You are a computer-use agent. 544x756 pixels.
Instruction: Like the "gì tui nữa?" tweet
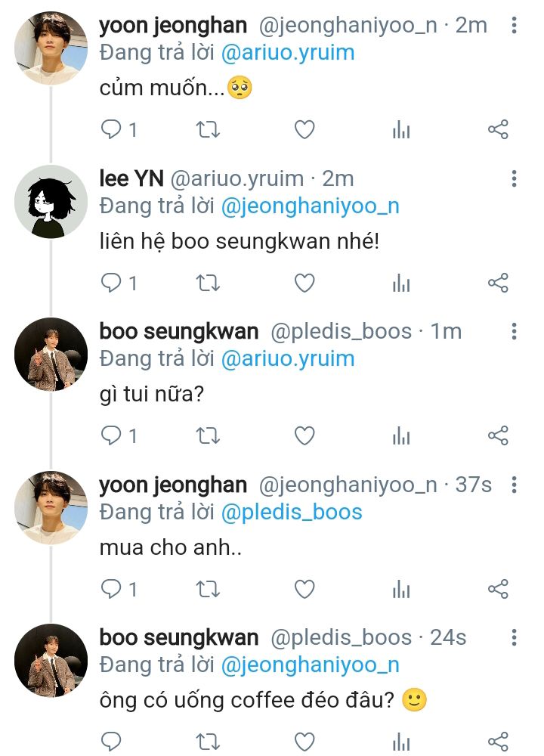(304, 436)
